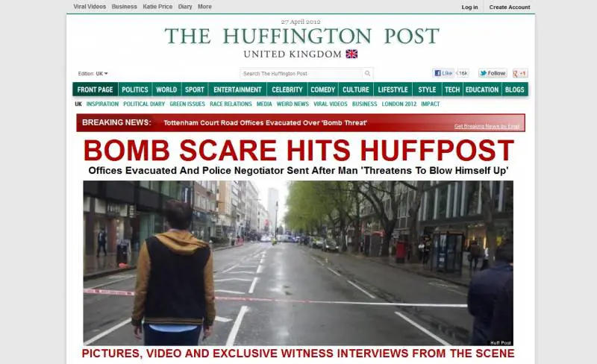Click Business in top bar
The image size is (597, 364).
point(124,7)
